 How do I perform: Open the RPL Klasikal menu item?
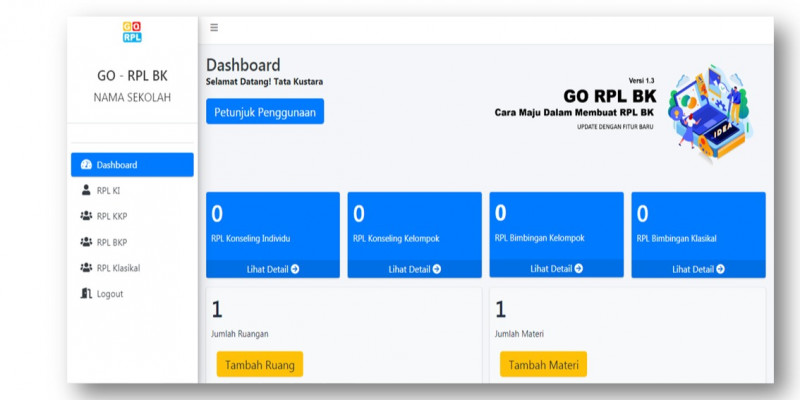point(132,267)
